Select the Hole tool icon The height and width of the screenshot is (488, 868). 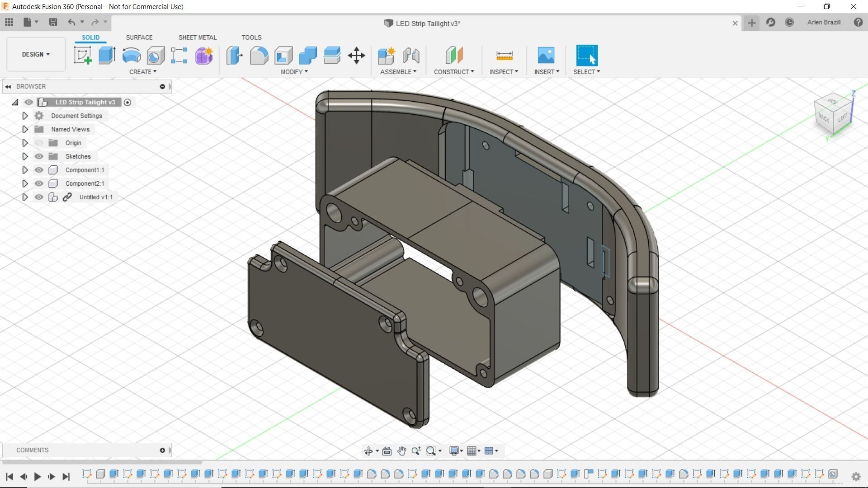(156, 56)
